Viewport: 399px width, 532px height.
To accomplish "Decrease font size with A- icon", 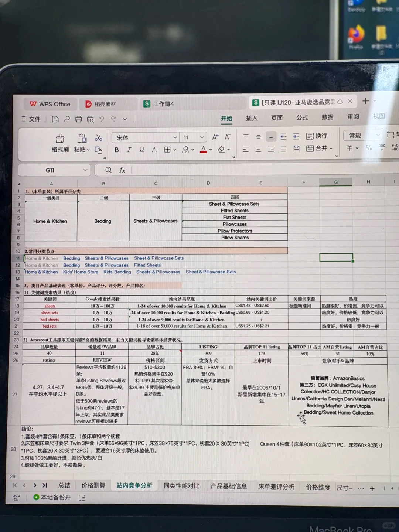I will point(228,137).
